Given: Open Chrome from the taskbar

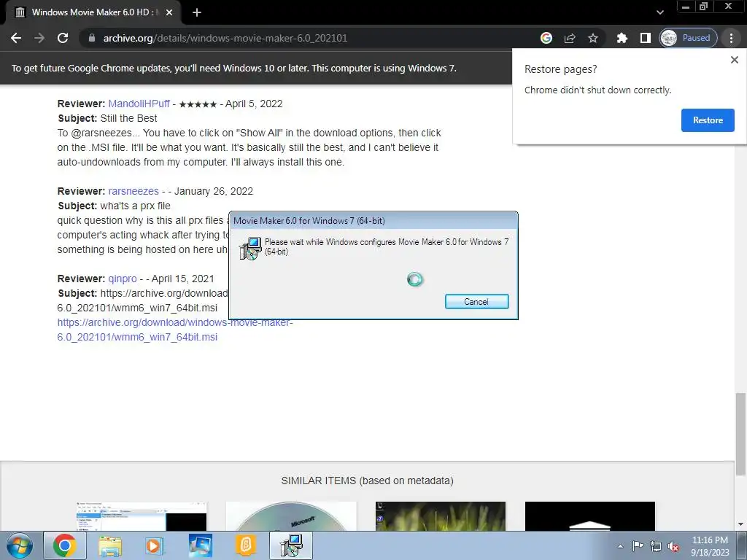Looking at the screenshot, I should tap(65, 545).
